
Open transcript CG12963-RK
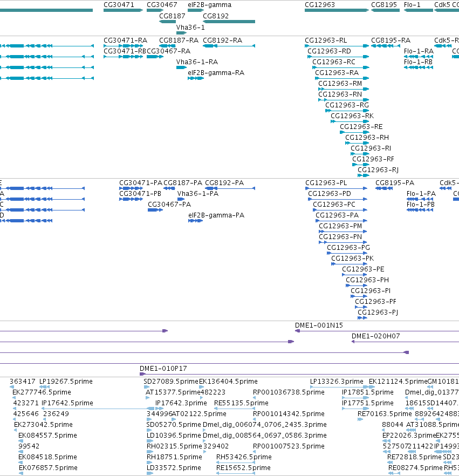[x=352, y=116]
